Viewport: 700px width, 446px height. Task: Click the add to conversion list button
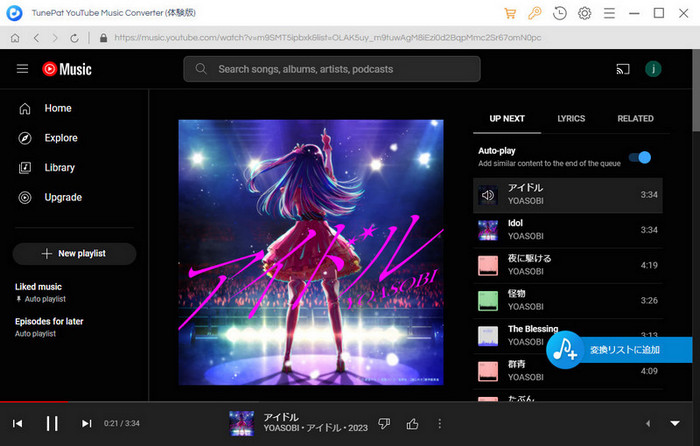coord(619,350)
